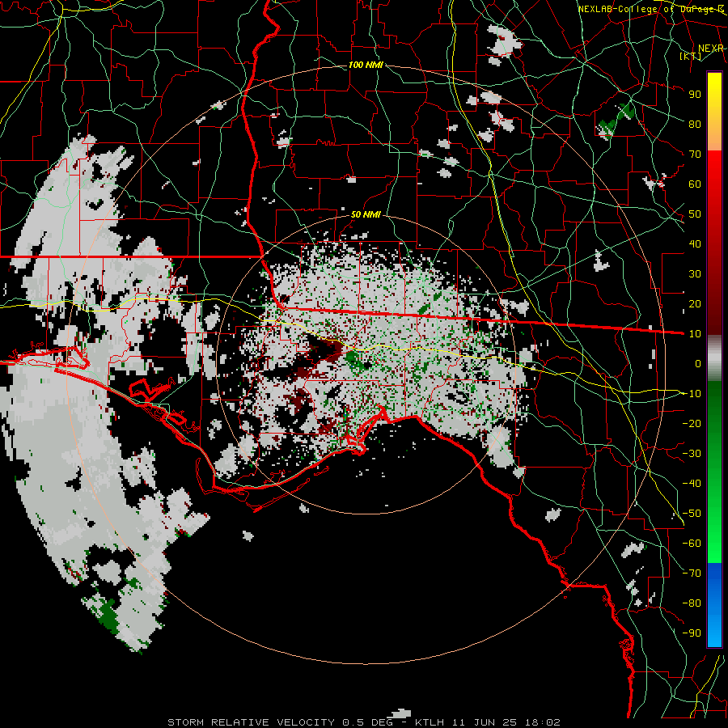
Task: Click the "18:02" timestamp in the caption
Action: point(543,722)
